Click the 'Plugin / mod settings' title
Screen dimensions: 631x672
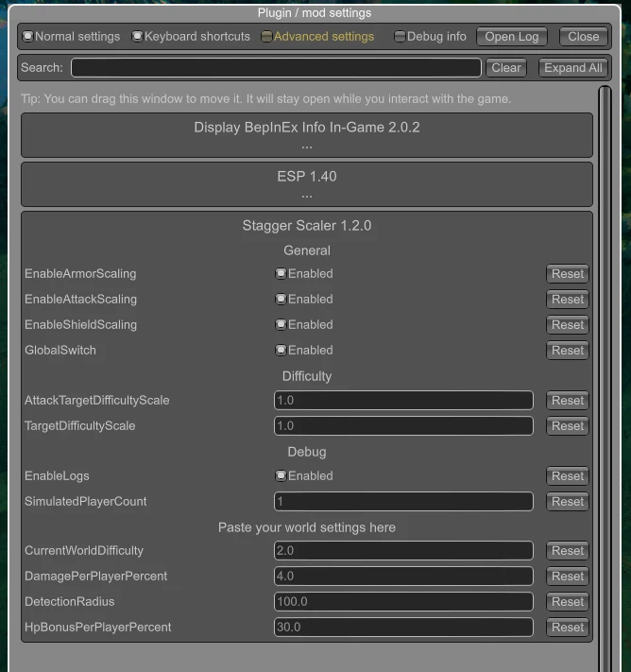[315, 13]
